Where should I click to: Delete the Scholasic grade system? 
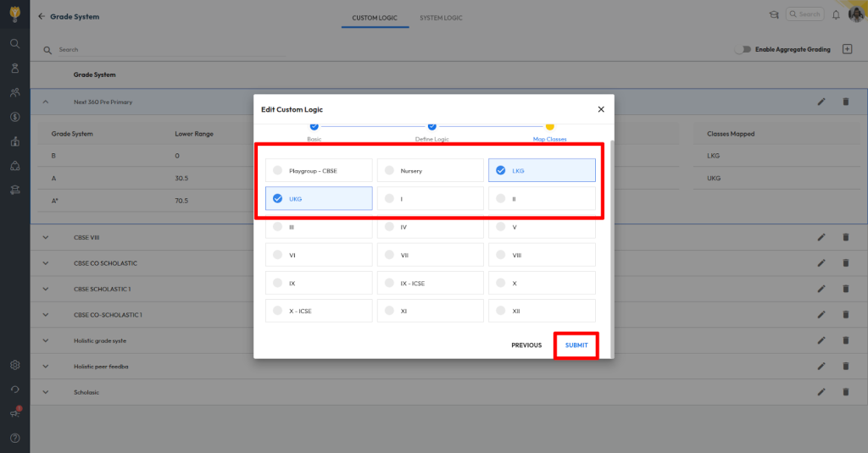845,392
